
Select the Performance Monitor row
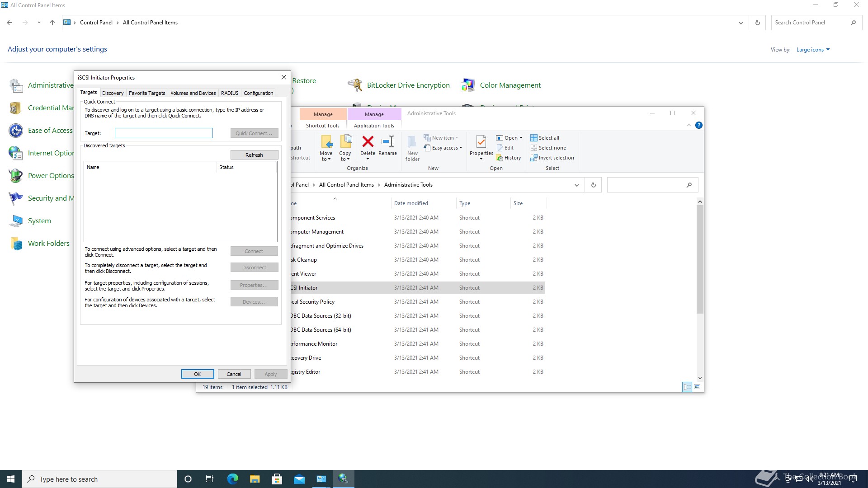point(417,344)
